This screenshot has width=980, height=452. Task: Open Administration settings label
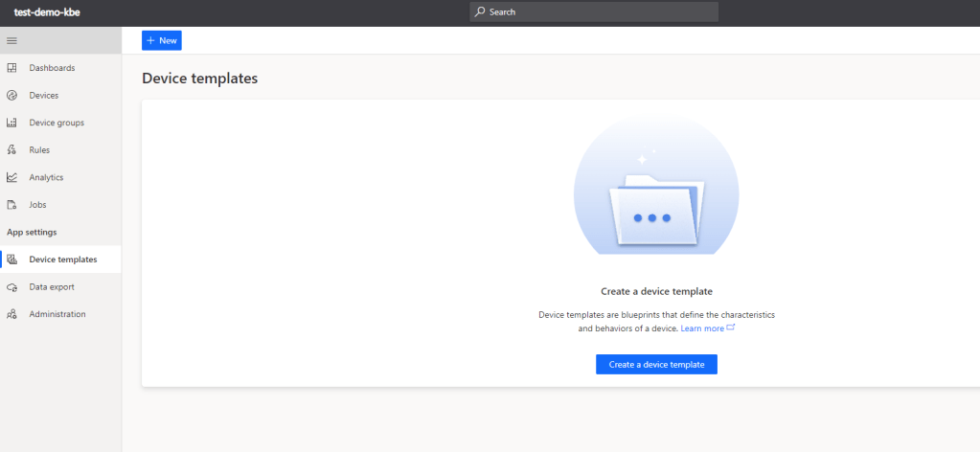click(x=57, y=314)
